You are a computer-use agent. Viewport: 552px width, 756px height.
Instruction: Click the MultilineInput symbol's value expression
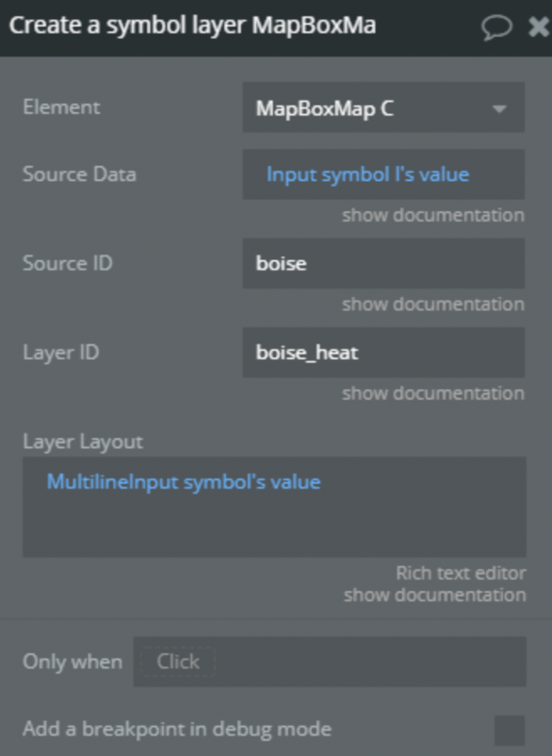click(184, 482)
